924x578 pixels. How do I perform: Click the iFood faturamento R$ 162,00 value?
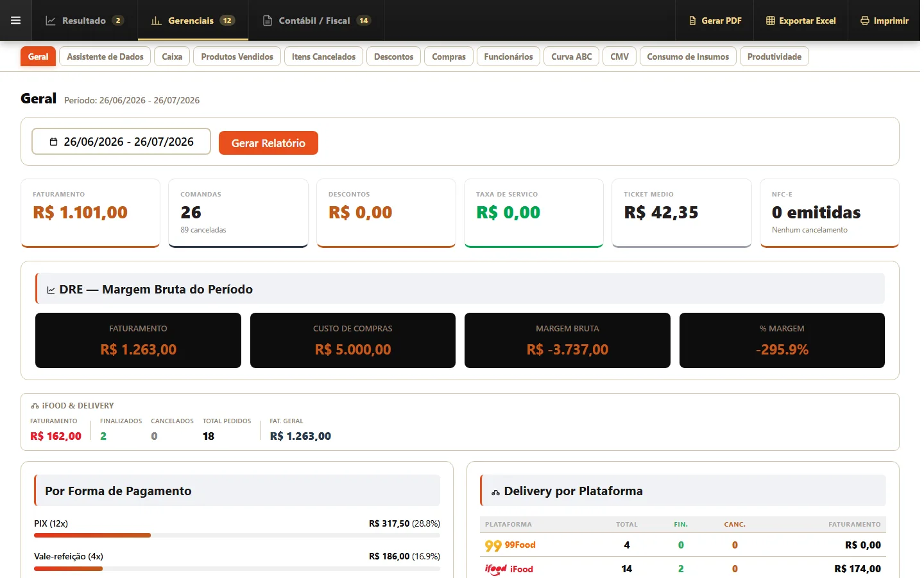56,436
